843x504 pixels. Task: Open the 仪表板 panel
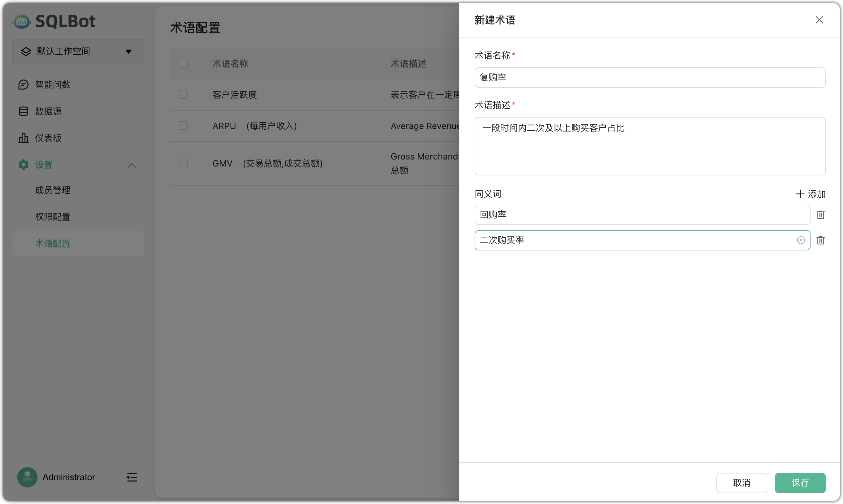coord(48,138)
